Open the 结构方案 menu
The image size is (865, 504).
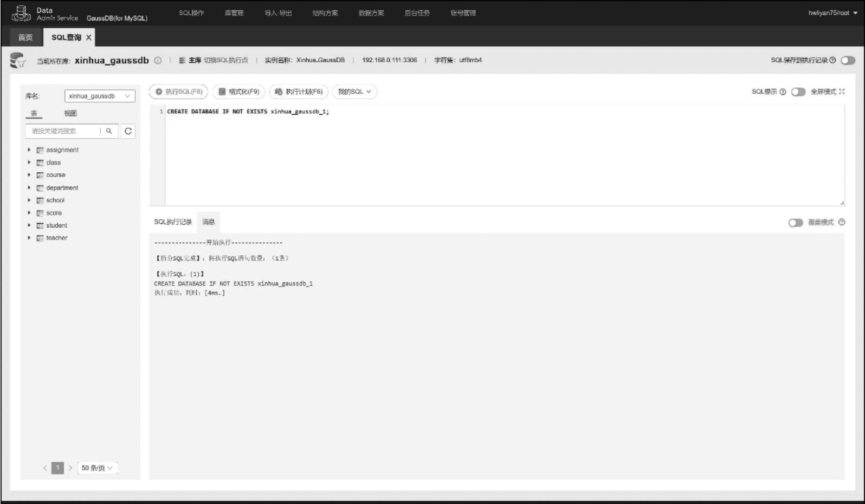[325, 13]
